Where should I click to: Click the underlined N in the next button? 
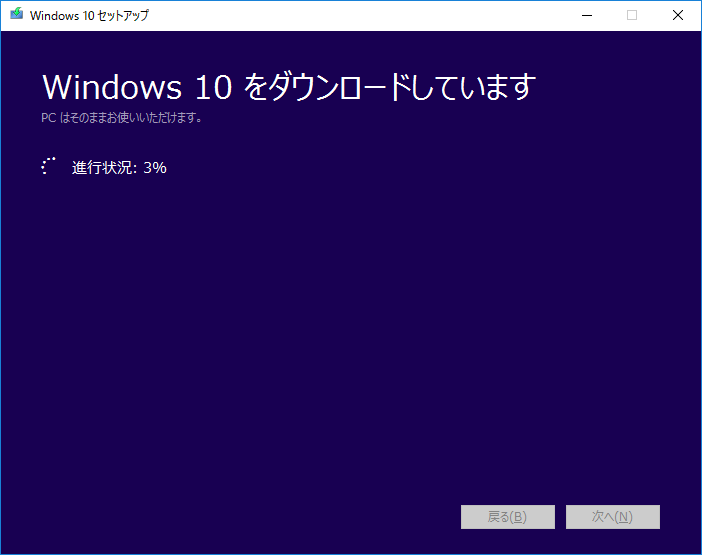623,517
